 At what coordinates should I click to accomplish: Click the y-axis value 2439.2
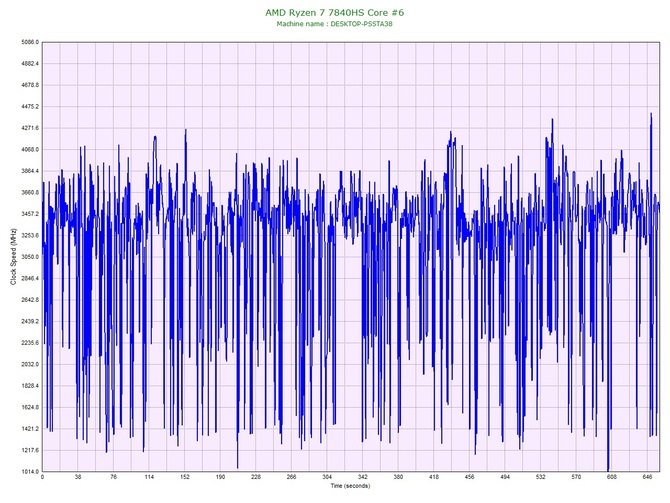point(30,321)
